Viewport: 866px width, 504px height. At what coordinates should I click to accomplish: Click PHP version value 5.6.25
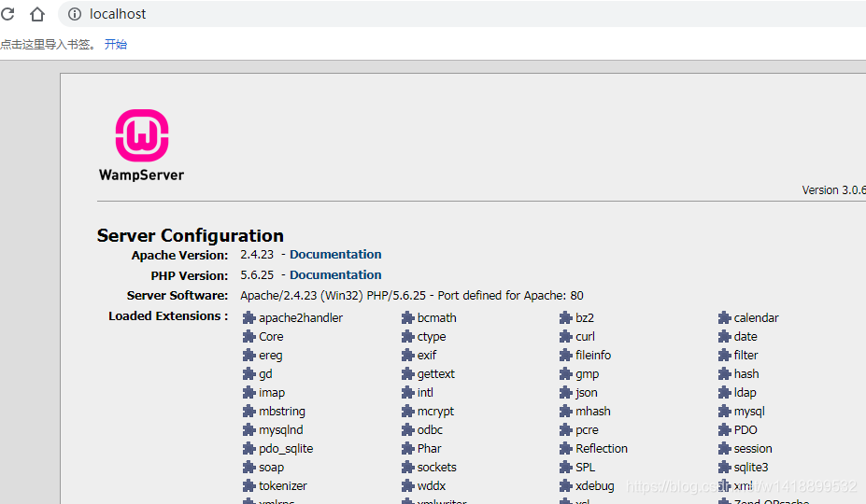(257, 275)
